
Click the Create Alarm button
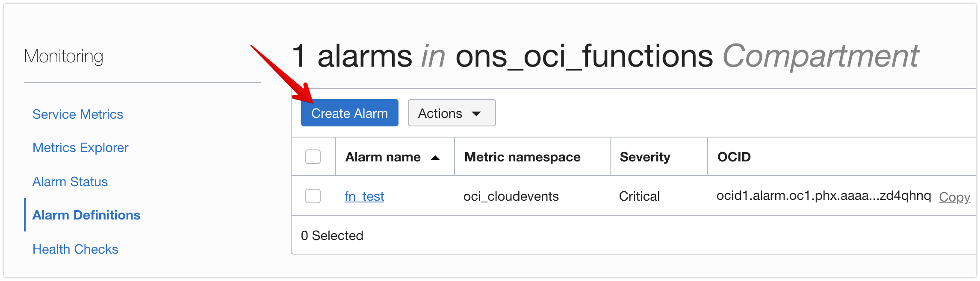[349, 113]
